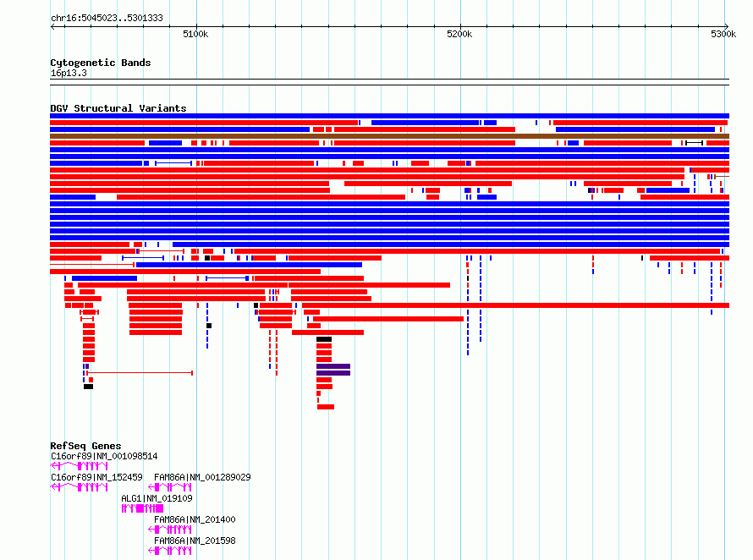Click the left arrowhead of the ruler
The width and height of the screenshot is (753, 560).
[x=52, y=26]
